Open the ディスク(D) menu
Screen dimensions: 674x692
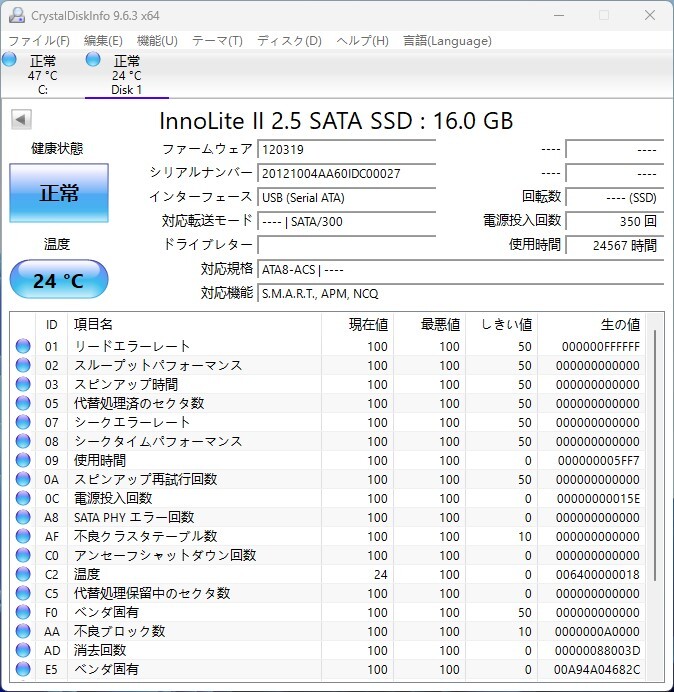pyautogui.click(x=289, y=41)
